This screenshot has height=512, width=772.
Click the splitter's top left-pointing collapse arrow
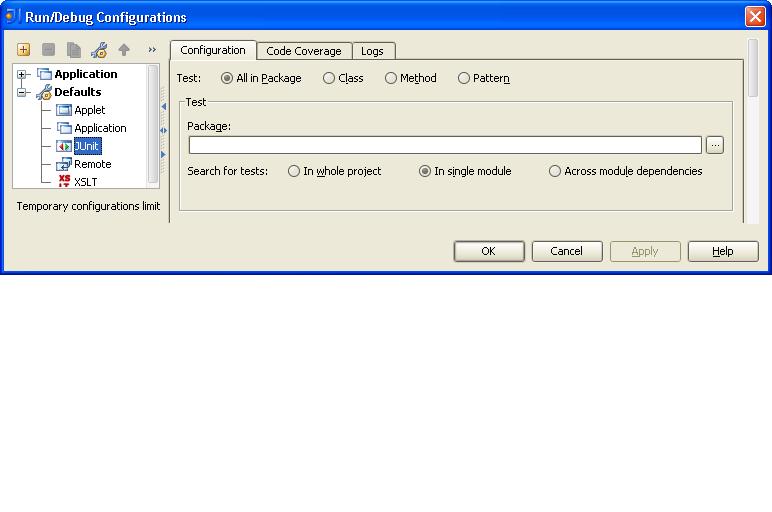point(163,106)
